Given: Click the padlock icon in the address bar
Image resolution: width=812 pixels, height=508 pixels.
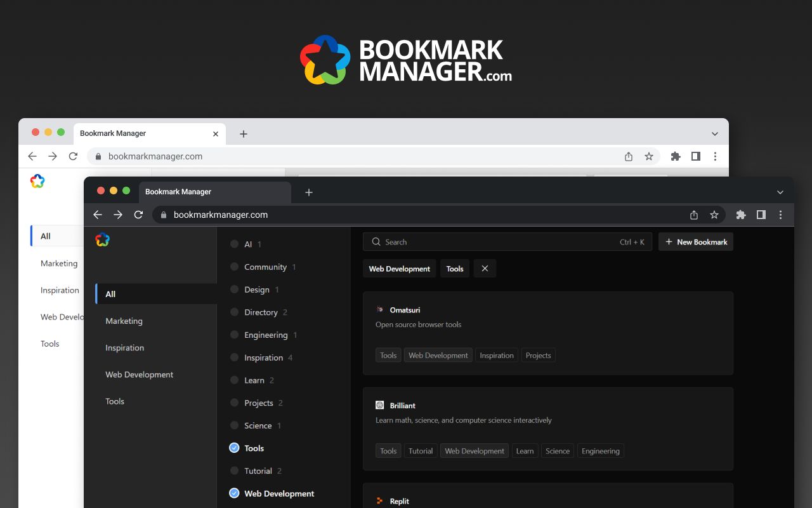Looking at the screenshot, I should 163,215.
